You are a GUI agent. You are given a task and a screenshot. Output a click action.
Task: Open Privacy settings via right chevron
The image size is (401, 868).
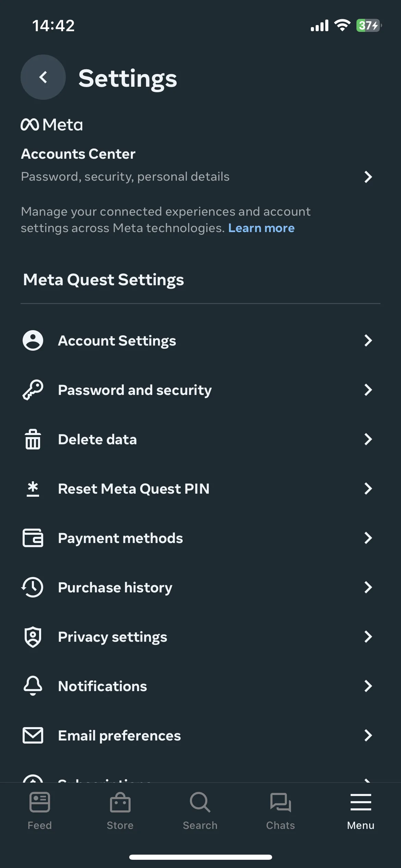tap(368, 637)
